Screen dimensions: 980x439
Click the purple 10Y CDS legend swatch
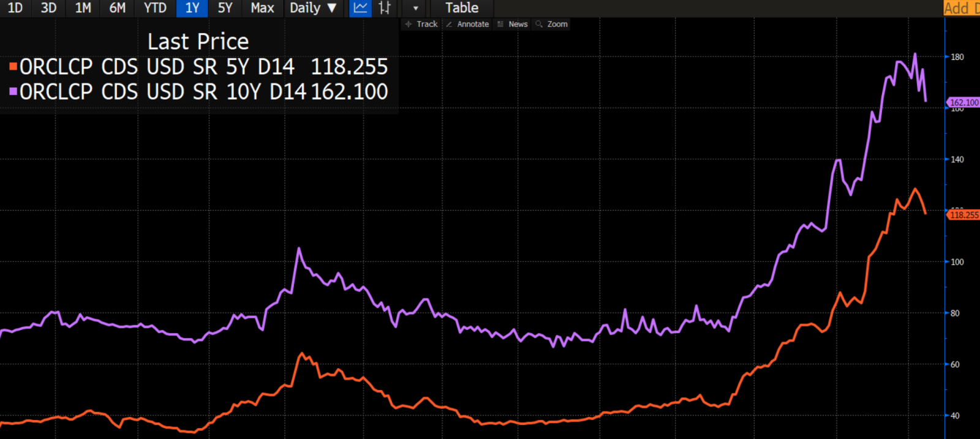[13, 92]
